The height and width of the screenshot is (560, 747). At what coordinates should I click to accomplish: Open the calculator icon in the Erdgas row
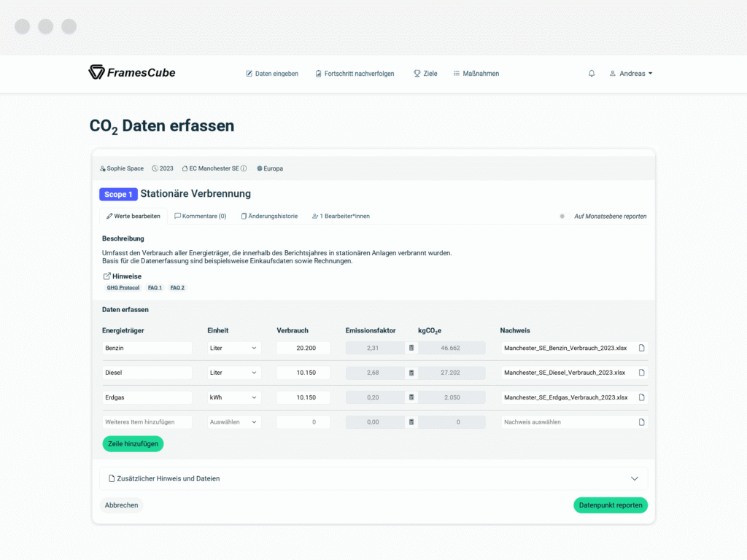pos(411,397)
